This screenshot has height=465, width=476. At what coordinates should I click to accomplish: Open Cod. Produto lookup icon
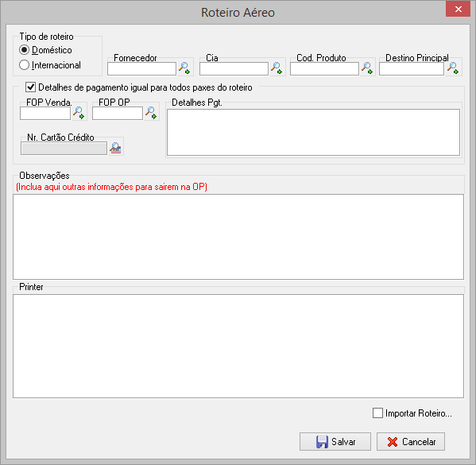click(x=367, y=68)
